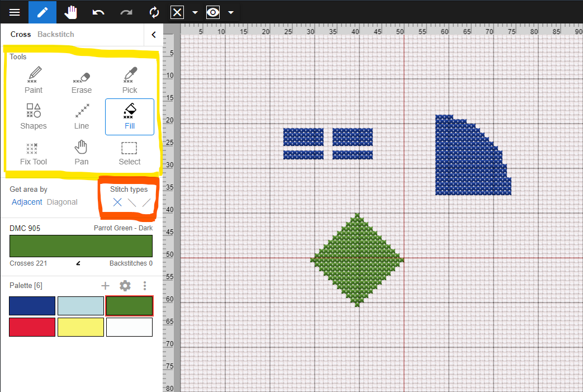Toggle the eye visibility icon
The width and height of the screenshot is (583, 392).
[x=213, y=12]
